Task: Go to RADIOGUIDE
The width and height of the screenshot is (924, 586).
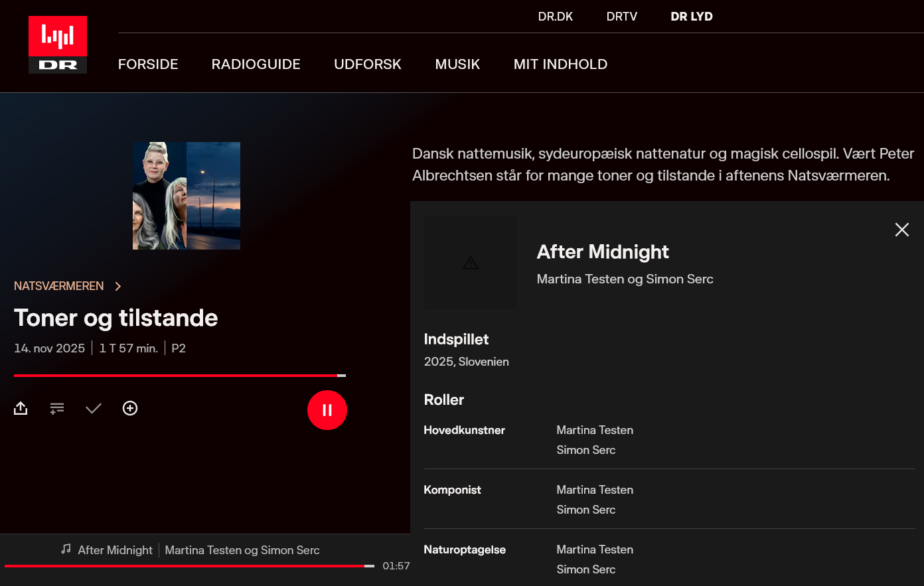Action: click(256, 64)
